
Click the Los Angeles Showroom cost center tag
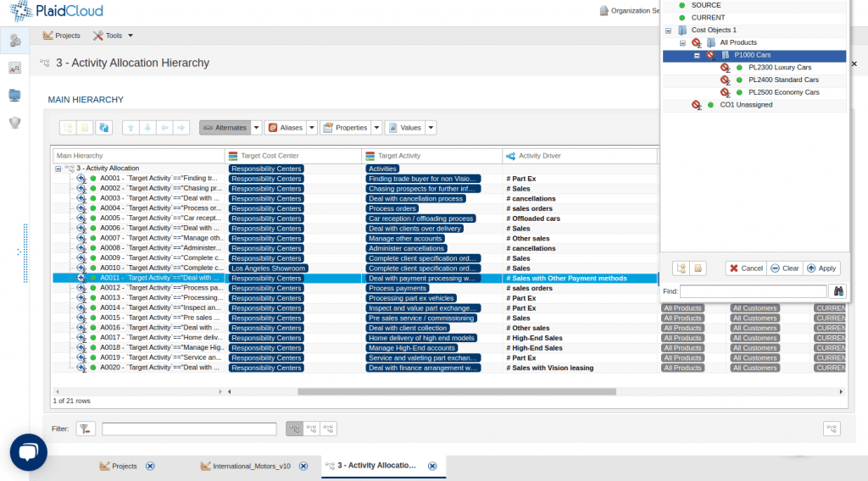pos(269,268)
